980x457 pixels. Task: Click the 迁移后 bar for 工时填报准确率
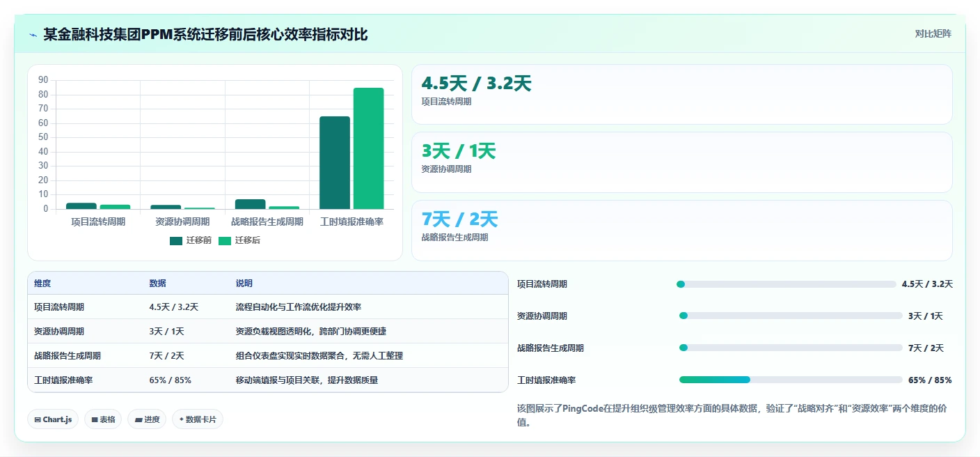368,148
